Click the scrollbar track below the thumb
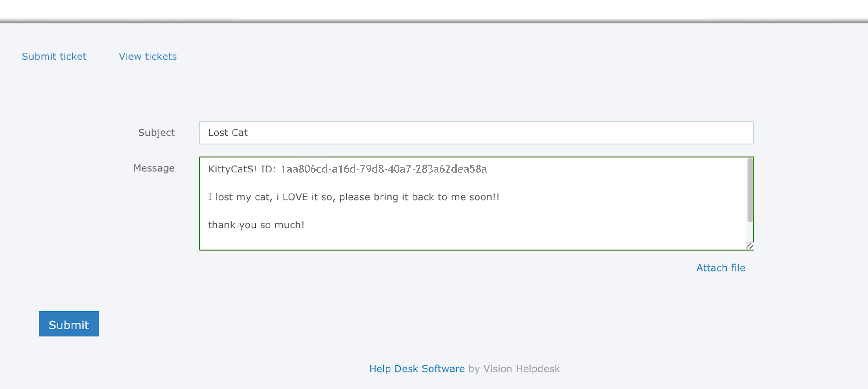 [750, 232]
